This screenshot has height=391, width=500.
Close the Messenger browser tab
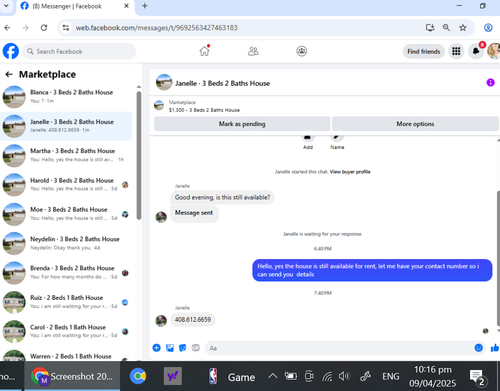click(126, 6)
